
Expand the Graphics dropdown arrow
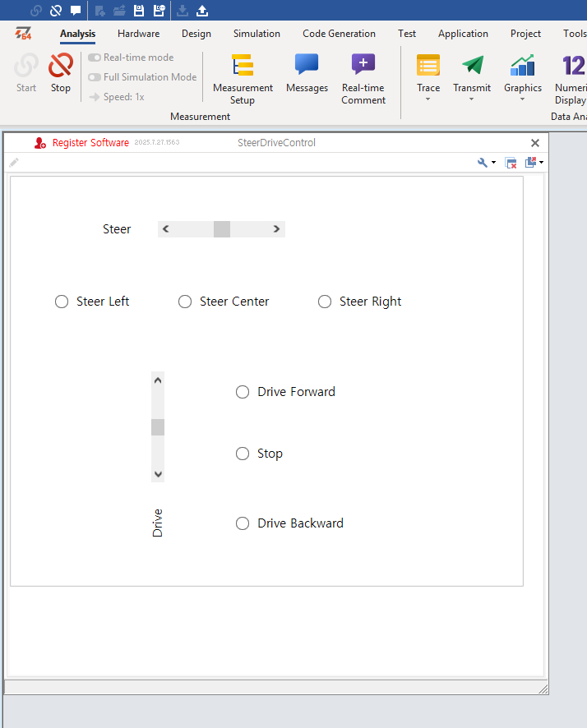click(x=522, y=99)
